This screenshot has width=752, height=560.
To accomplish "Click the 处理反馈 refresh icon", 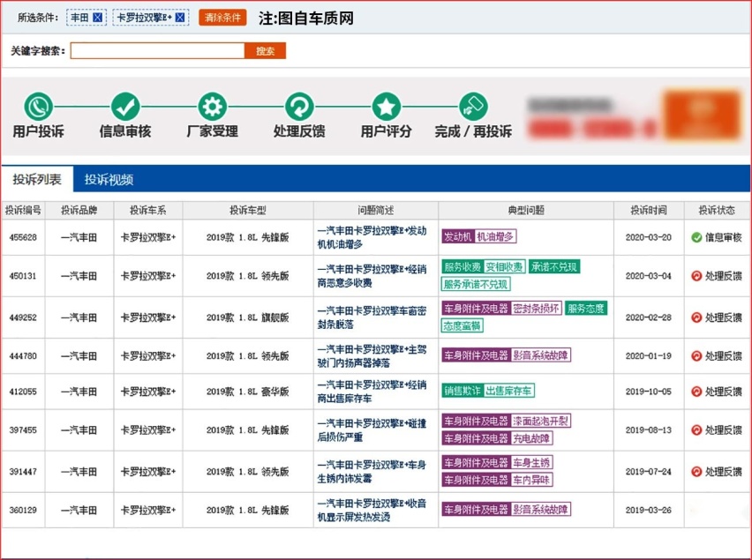I will 299,107.
